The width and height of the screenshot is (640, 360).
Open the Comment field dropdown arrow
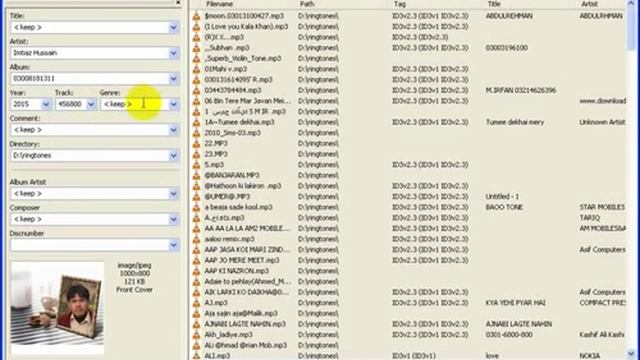pos(173,130)
